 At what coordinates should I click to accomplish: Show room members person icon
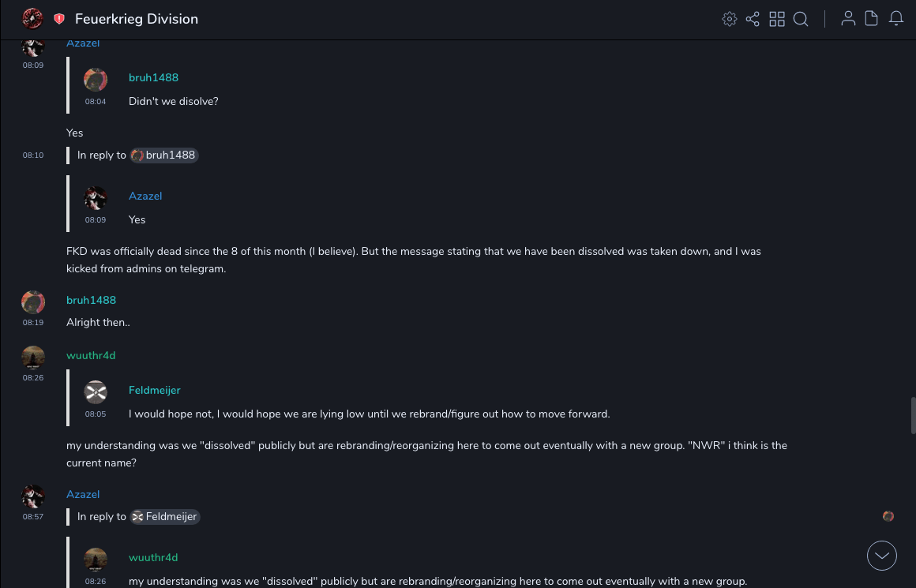click(x=848, y=19)
